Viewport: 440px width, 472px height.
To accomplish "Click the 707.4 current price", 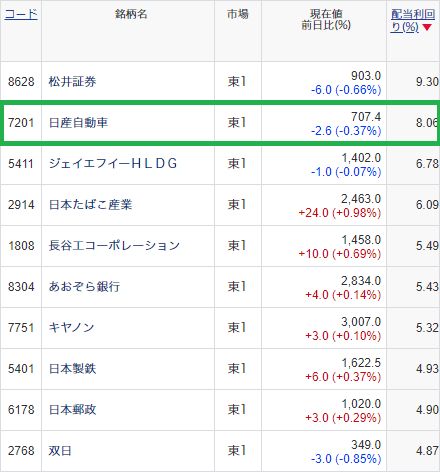I will point(366,117).
